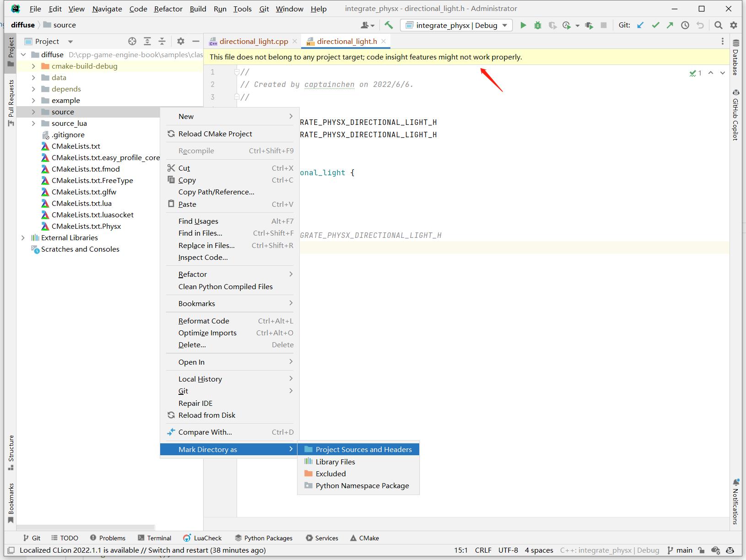
Task: Open GitHub Copilot side panel
Action: [x=735, y=115]
